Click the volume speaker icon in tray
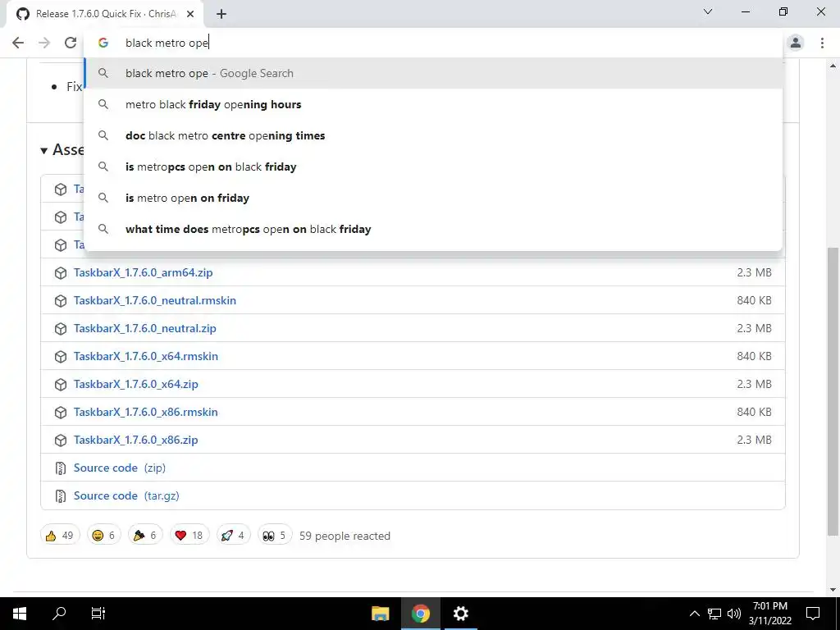Screen dimensions: 840x630 pyautogui.click(x=734, y=614)
